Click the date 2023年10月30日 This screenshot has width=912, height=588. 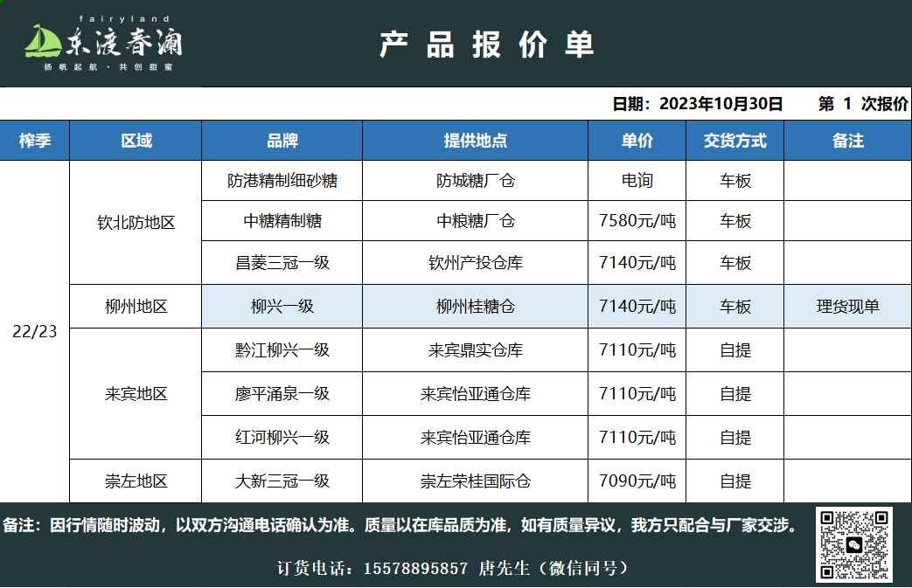pyautogui.click(x=721, y=104)
